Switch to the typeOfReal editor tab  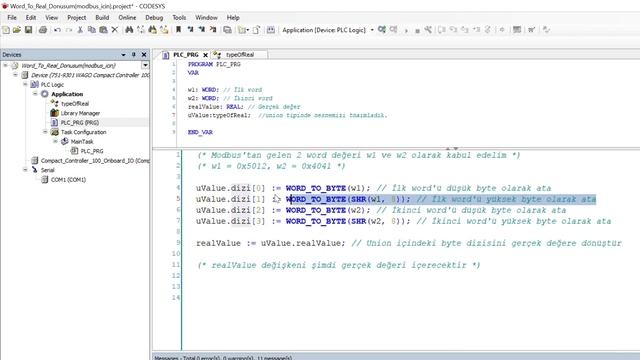pos(240,55)
